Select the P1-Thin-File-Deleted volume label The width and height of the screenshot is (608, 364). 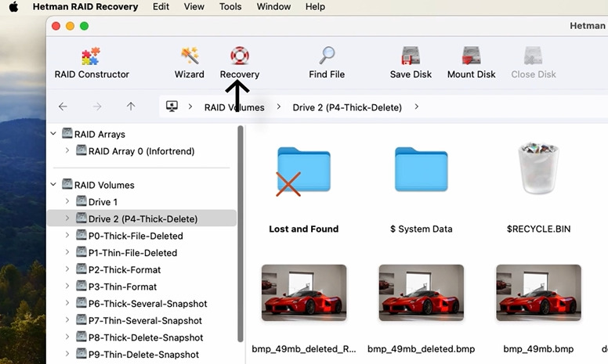point(132,253)
